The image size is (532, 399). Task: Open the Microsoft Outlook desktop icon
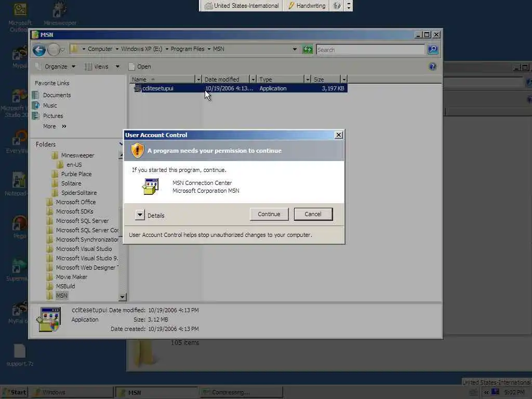[x=20, y=17]
